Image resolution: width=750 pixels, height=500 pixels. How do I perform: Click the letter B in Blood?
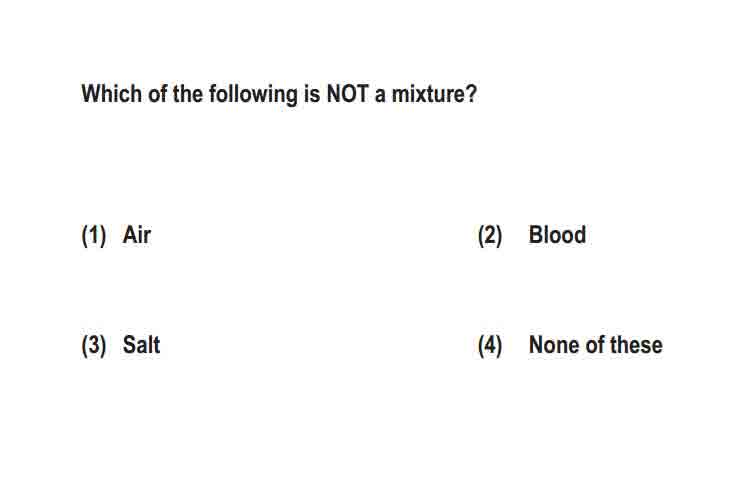pos(537,235)
